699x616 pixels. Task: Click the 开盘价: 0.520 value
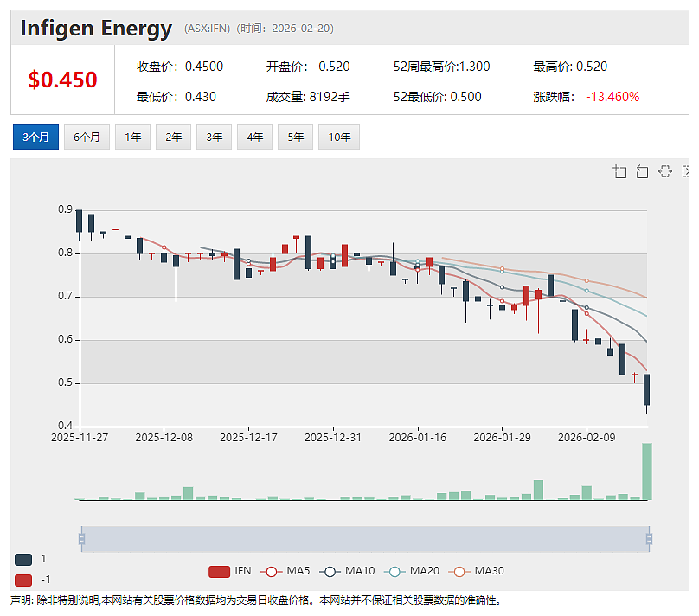pyautogui.click(x=308, y=67)
